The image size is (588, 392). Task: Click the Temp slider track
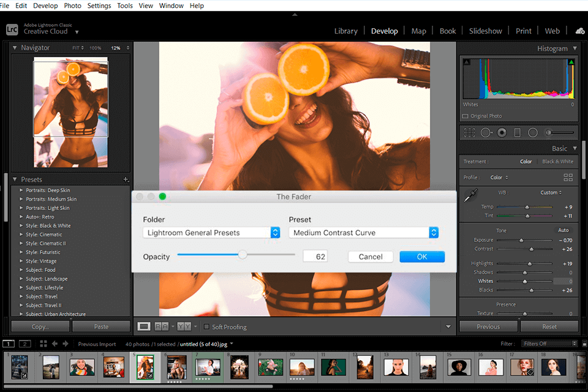point(524,207)
